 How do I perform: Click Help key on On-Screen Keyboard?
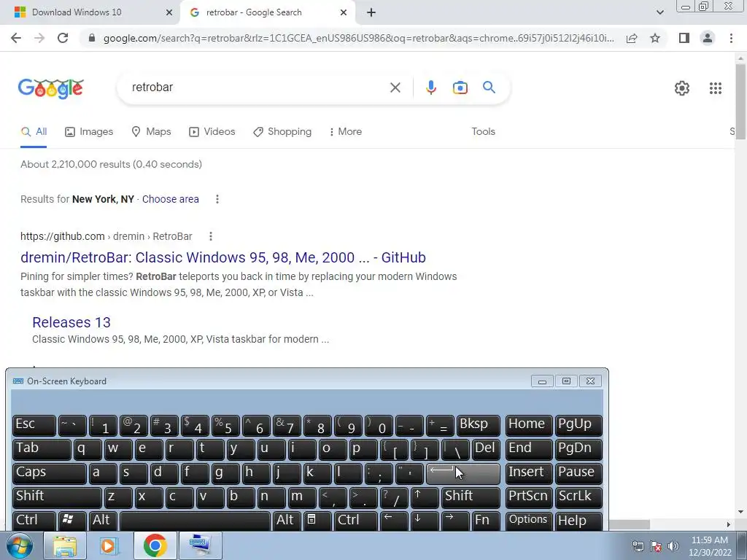click(578, 521)
